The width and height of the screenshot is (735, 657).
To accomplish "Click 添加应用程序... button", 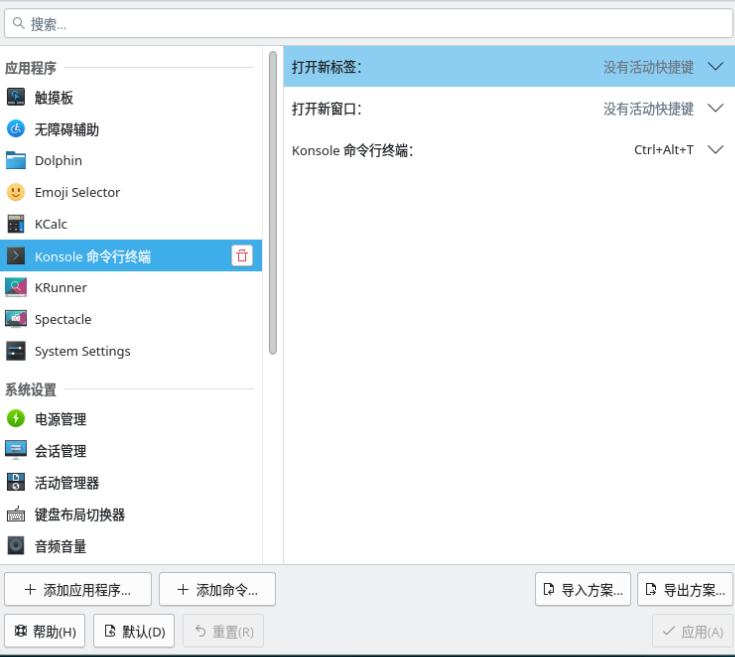I will 78,590.
